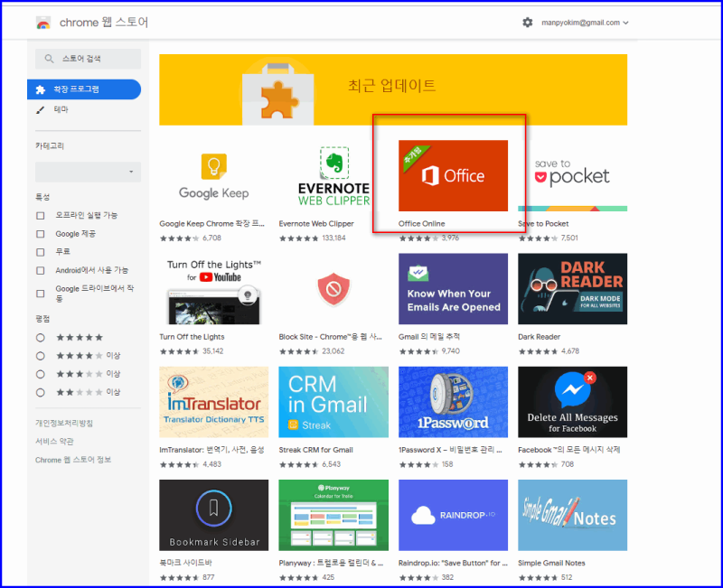
Task: Click the Block Site - Chrome™용 웹 사... title
Action: (x=330, y=337)
